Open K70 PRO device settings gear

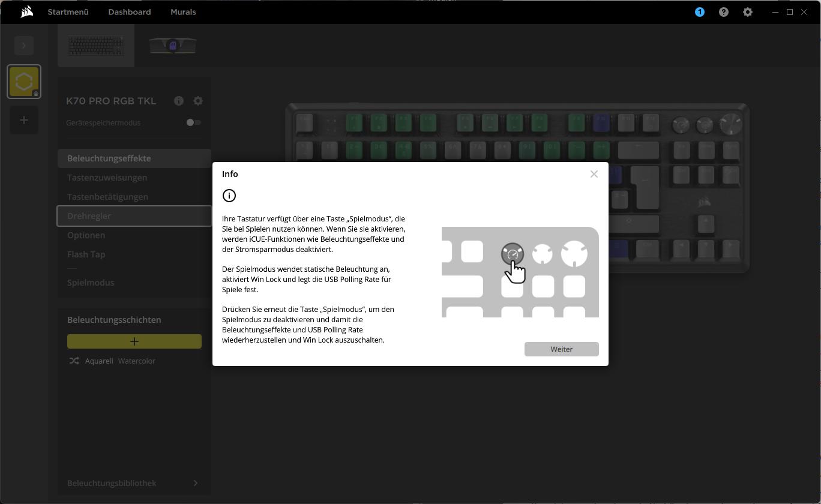[198, 101]
